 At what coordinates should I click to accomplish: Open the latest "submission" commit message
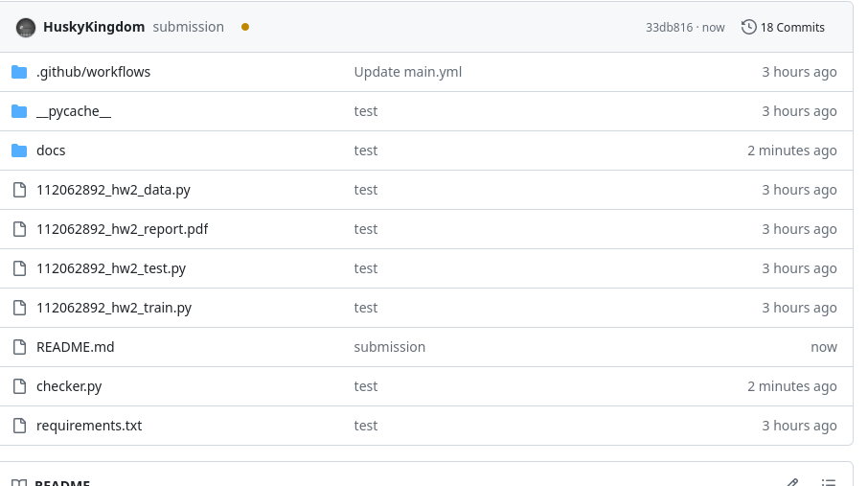188,27
